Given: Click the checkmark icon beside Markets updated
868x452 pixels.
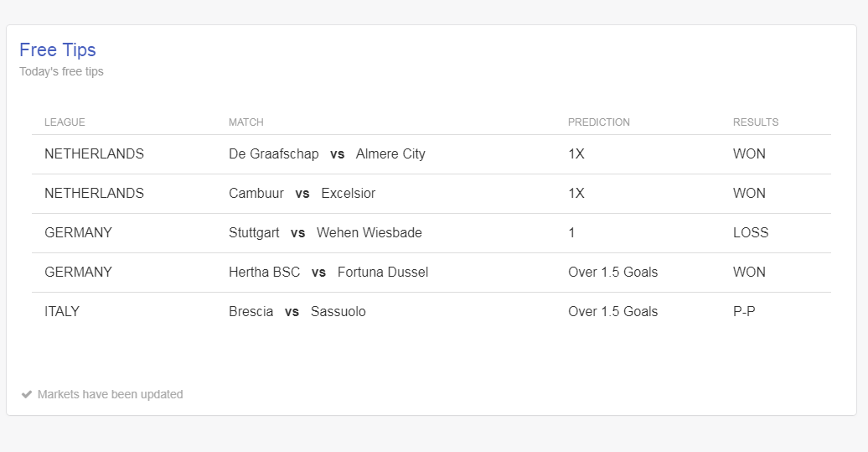Looking at the screenshot, I should (x=27, y=394).
